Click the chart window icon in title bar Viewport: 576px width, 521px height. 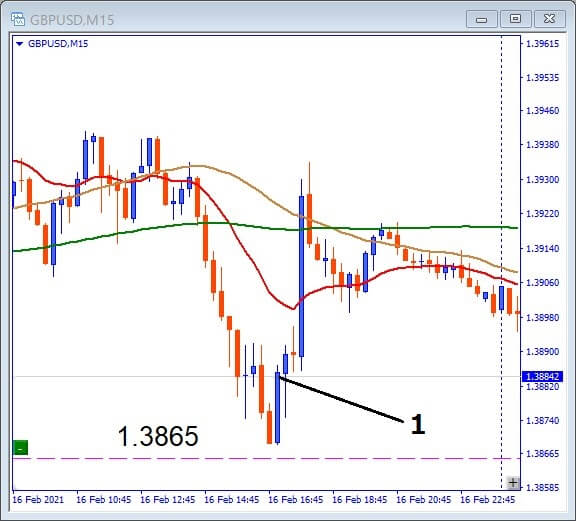point(18,19)
